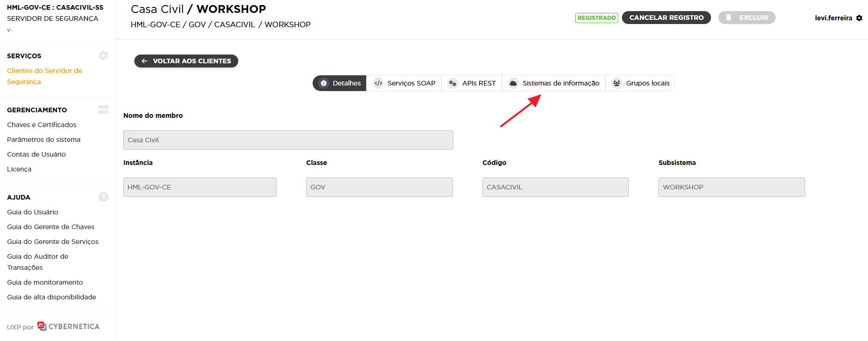
Task: Click the question mark icon beside AJUDA
Action: point(103,197)
